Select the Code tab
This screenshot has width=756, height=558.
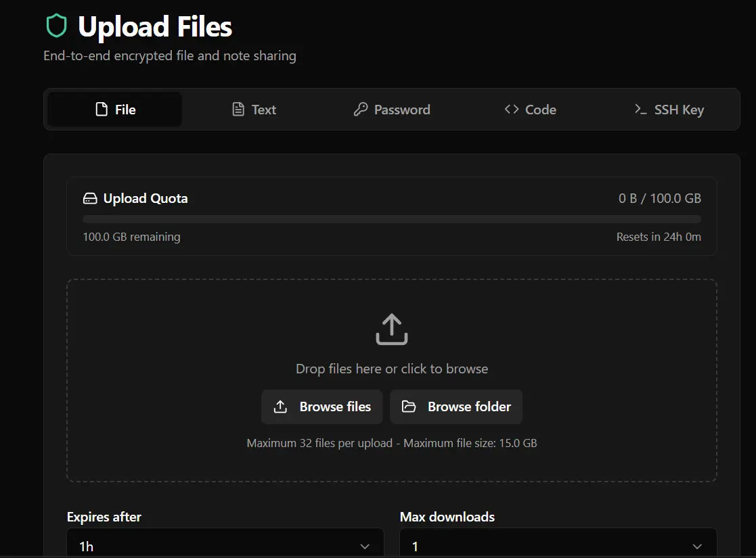[531, 110]
